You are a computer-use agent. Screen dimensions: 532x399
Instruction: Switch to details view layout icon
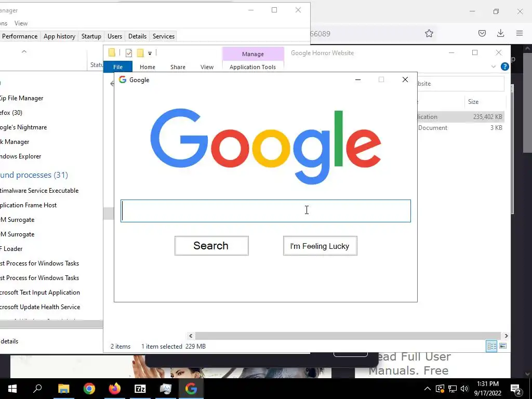point(491,346)
